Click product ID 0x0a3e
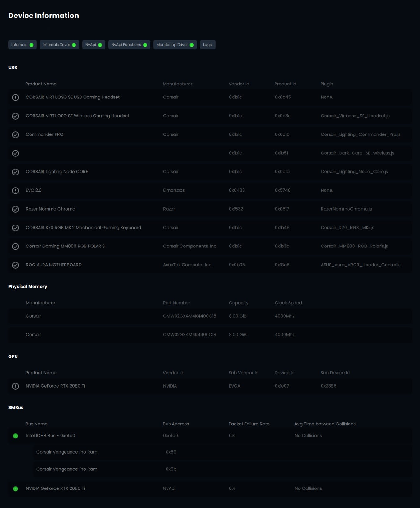 click(x=283, y=116)
